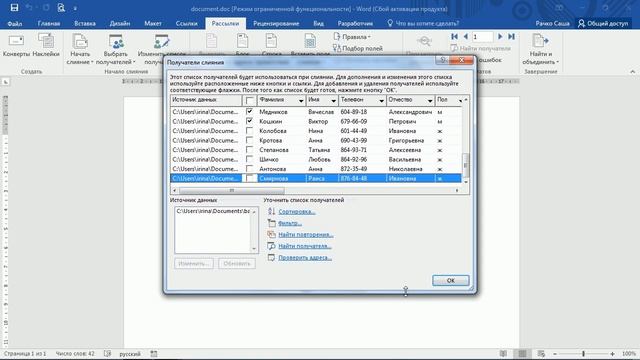This screenshot has height=360, width=640.
Task: Confirm with the OK button
Action: (x=451, y=280)
